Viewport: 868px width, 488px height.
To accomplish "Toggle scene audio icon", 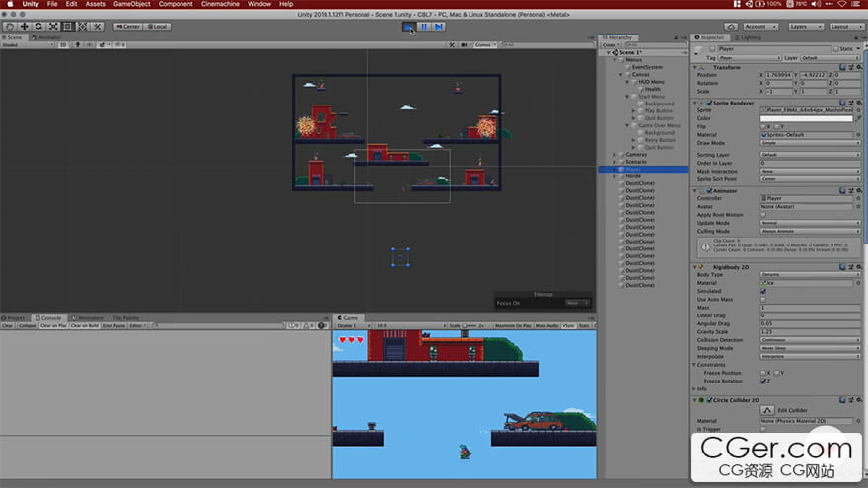I will [89, 44].
